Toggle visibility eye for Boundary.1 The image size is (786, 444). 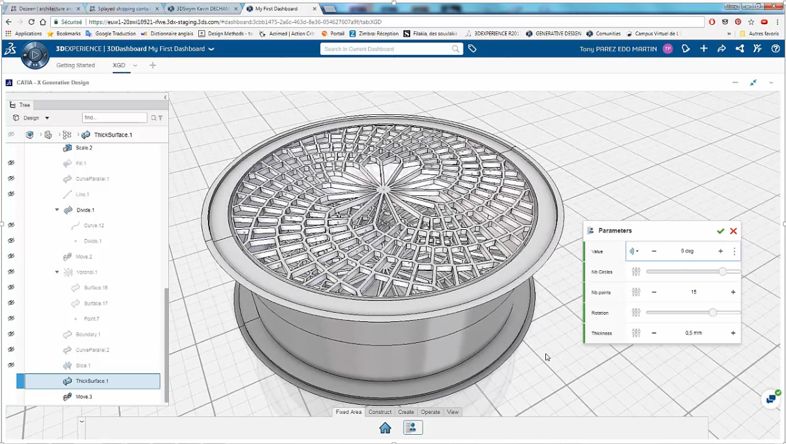[x=11, y=334]
